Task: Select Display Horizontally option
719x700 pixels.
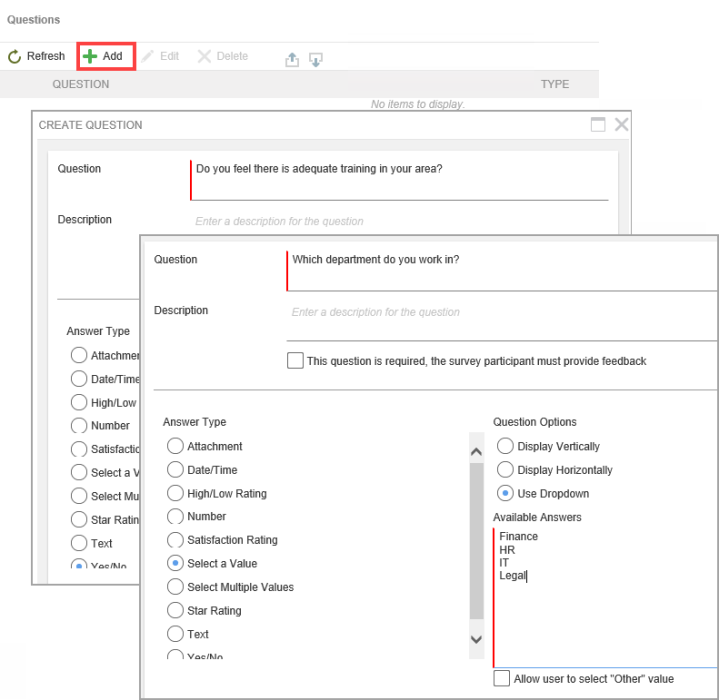Action: point(505,470)
